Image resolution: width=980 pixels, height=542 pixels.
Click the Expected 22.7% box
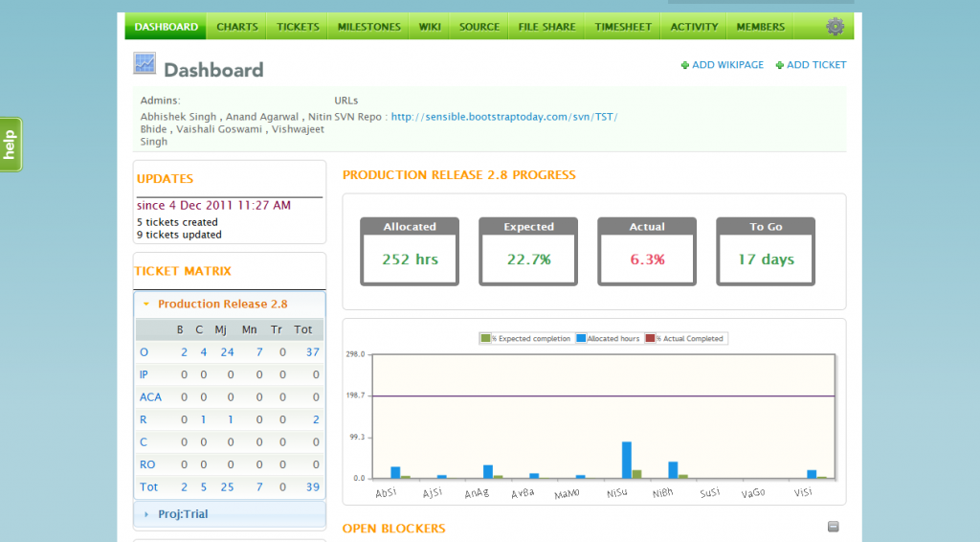[528, 251]
